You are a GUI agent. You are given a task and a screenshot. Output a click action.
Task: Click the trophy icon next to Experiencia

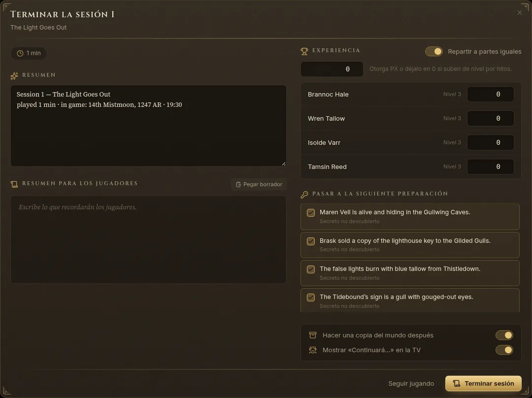click(x=304, y=51)
